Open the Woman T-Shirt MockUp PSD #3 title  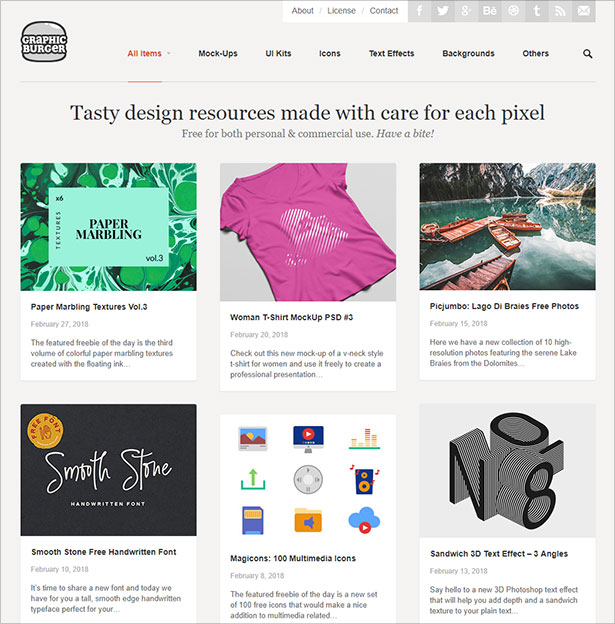click(x=291, y=317)
